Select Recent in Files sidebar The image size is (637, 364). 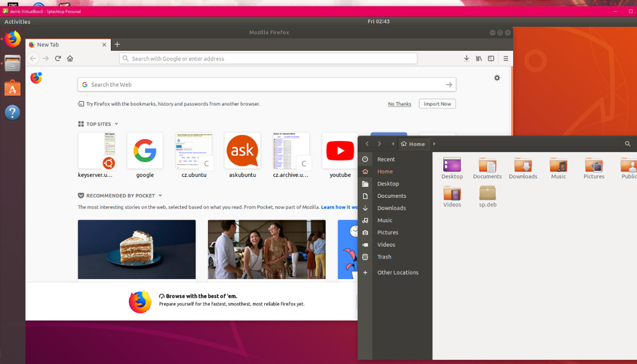click(x=395, y=159)
